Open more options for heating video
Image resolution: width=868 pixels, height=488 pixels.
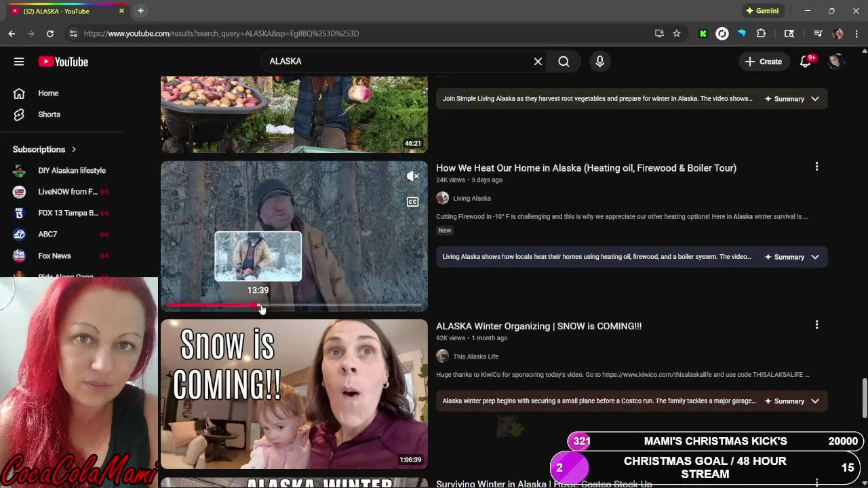tap(816, 167)
